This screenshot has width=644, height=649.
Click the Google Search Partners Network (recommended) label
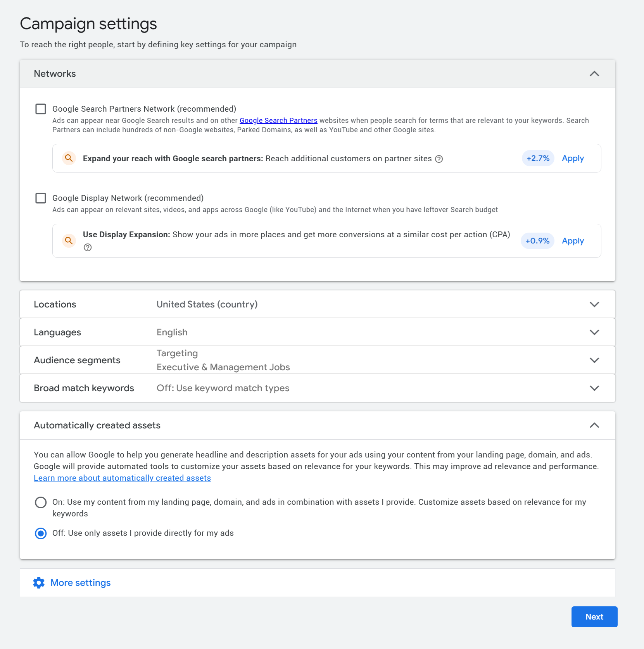pos(144,109)
